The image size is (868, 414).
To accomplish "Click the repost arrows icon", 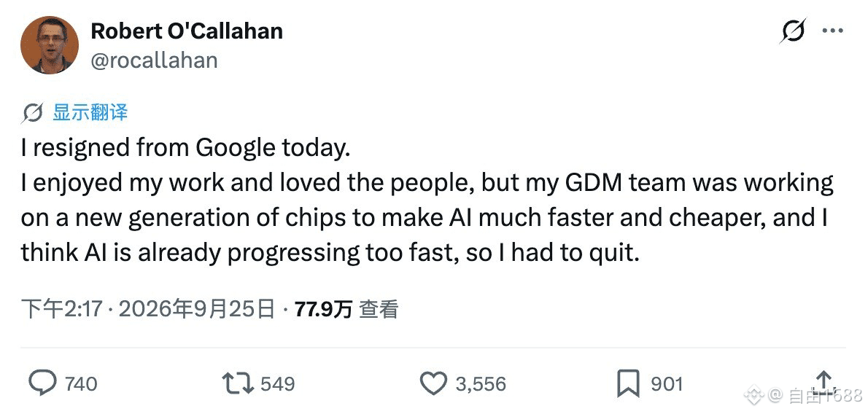I will point(238,383).
